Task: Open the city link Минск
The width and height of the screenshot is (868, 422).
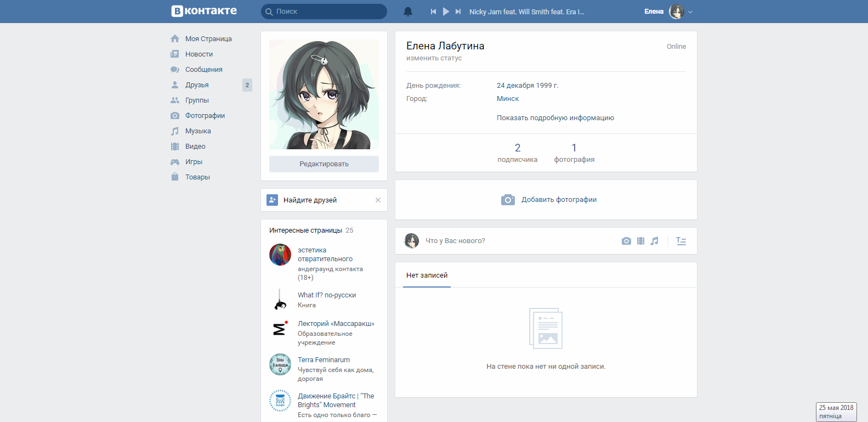Action: 508,99
